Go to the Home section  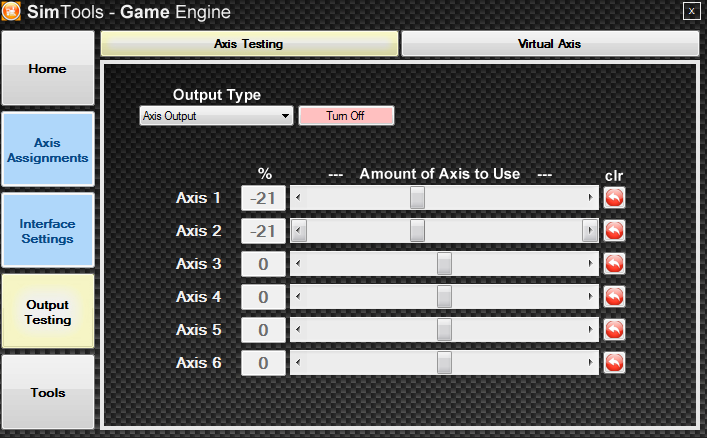48,68
